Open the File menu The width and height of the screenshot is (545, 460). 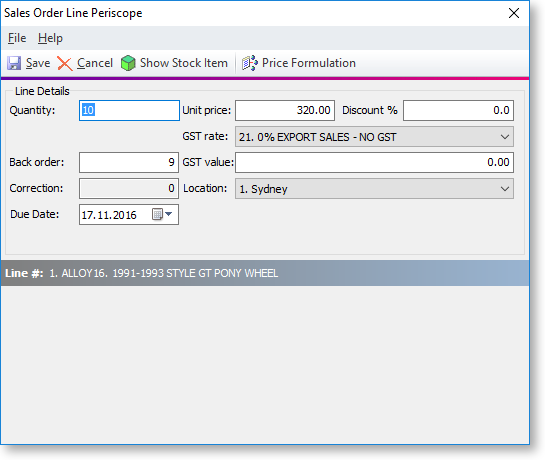(x=17, y=38)
